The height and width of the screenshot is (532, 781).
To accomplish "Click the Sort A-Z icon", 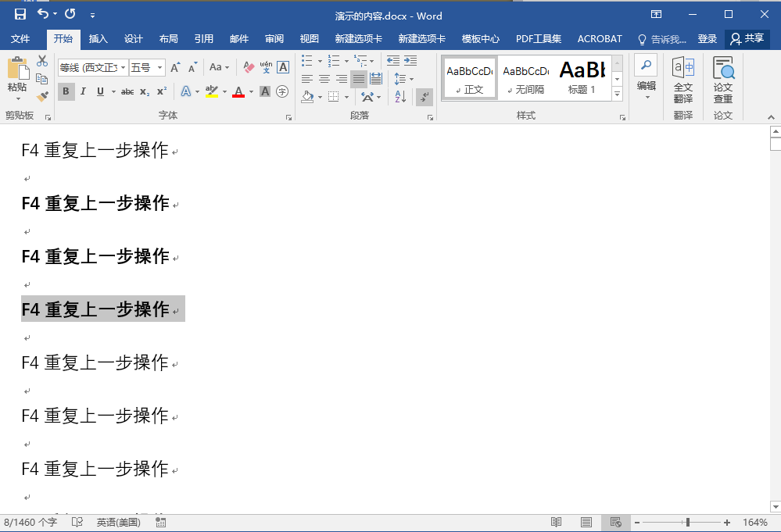I will click(x=399, y=97).
